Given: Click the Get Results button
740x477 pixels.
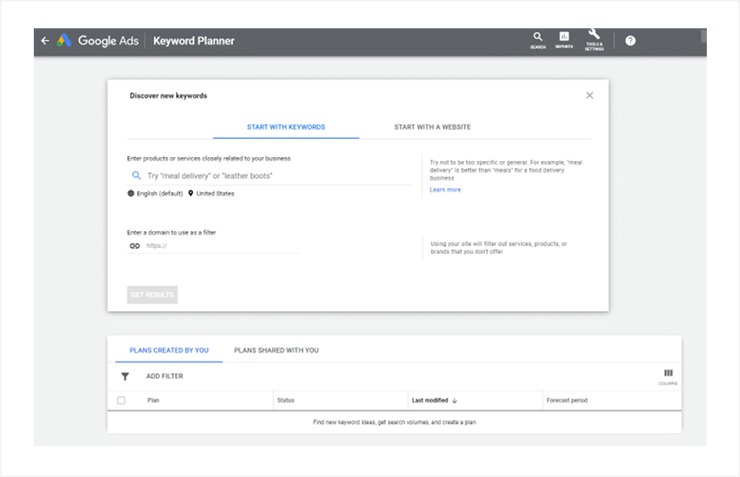Looking at the screenshot, I should point(152,295).
